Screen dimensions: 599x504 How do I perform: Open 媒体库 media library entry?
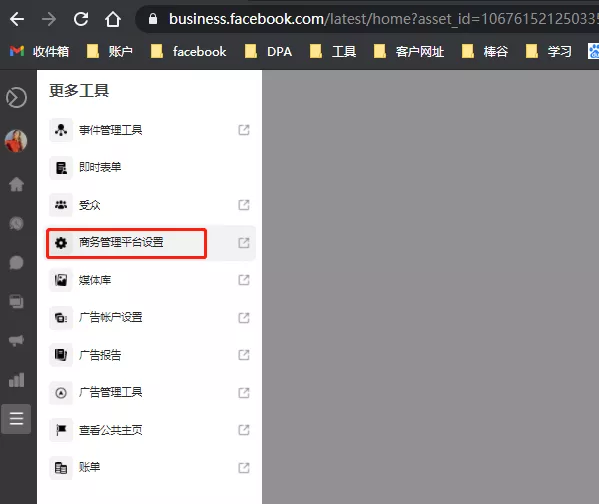click(x=151, y=280)
